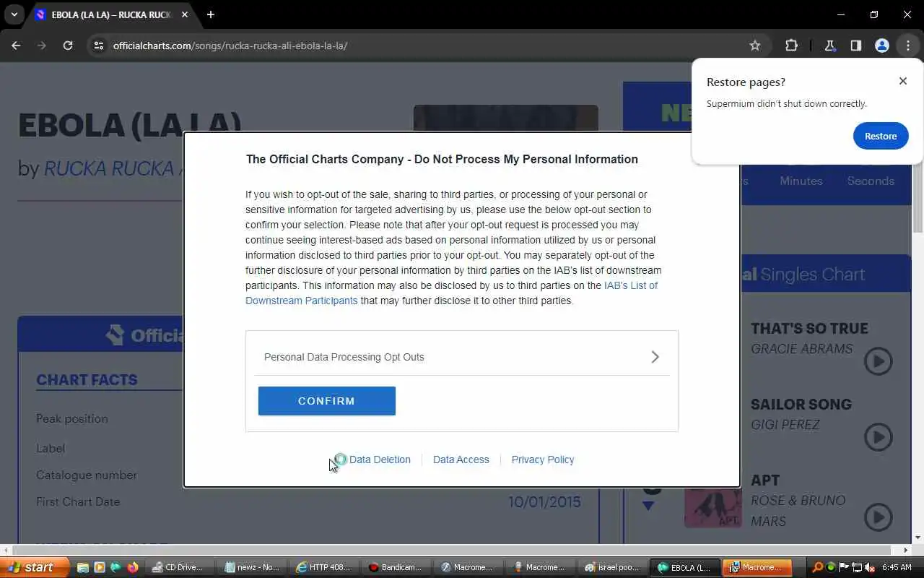Play APT by Rose & Bruno Mars
This screenshot has width=924, height=578.
(879, 517)
